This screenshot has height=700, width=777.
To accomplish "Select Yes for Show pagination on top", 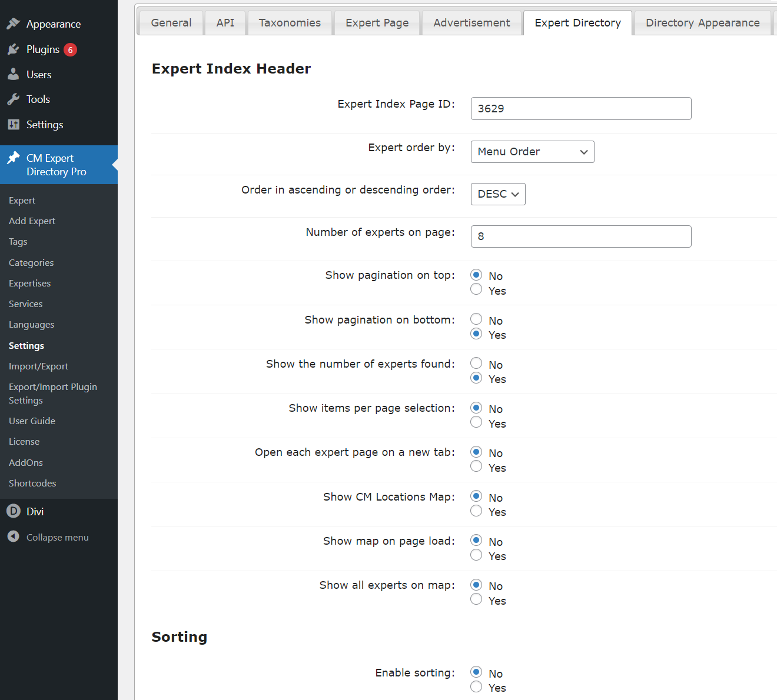I will tap(476, 289).
